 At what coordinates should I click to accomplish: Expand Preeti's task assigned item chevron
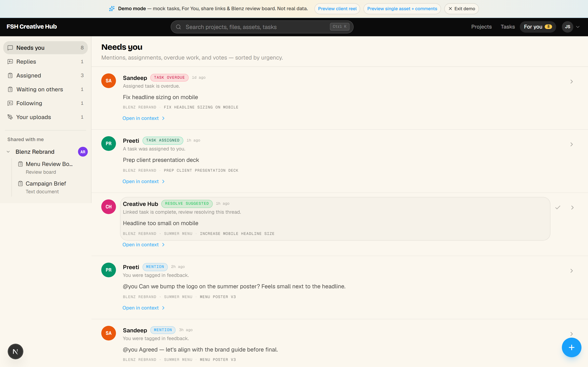[571, 144]
